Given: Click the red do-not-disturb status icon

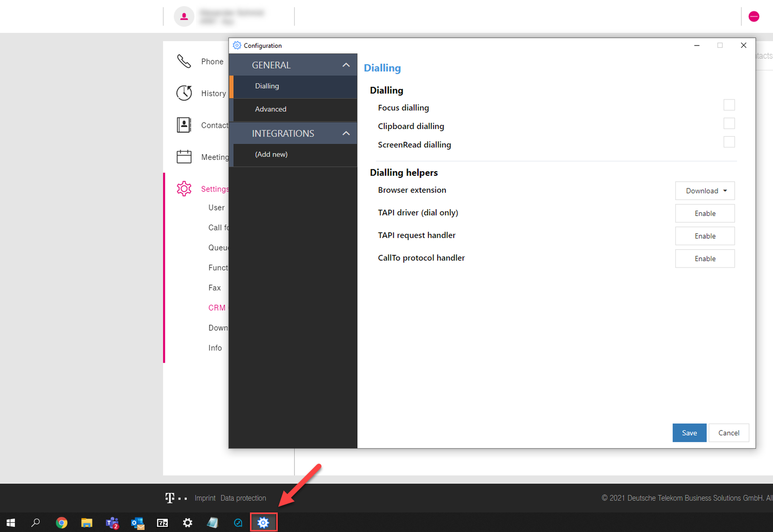Looking at the screenshot, I should tap(754, 16).
